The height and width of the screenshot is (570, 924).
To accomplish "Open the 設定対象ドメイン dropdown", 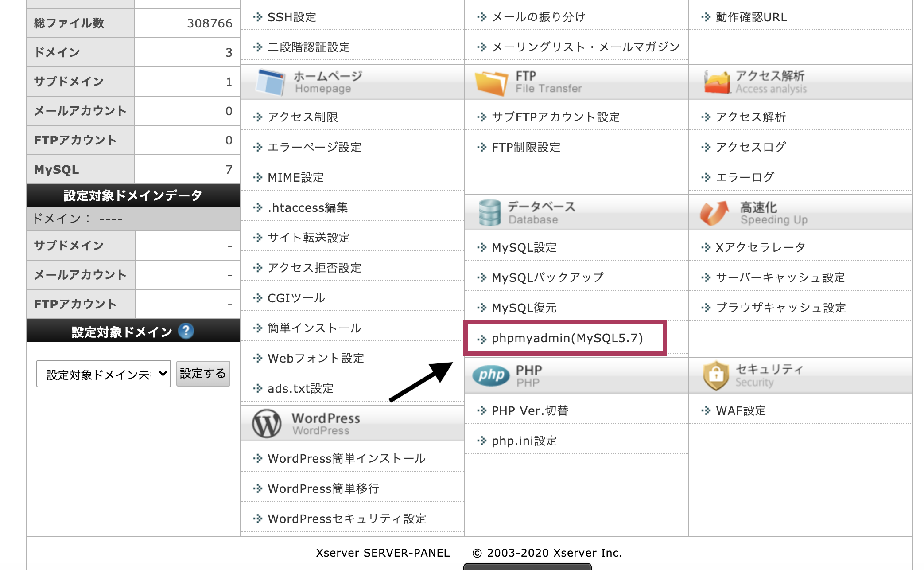I will point(103,374).
